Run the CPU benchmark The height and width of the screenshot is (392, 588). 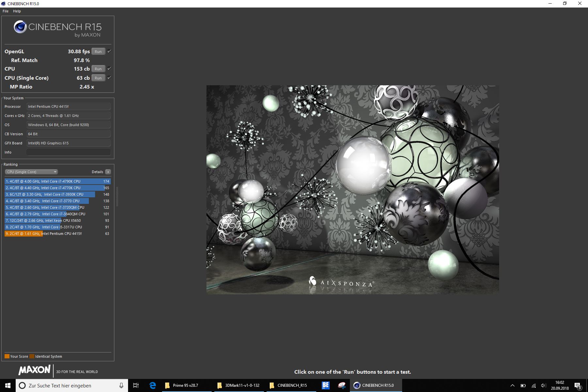click(98, 69)
